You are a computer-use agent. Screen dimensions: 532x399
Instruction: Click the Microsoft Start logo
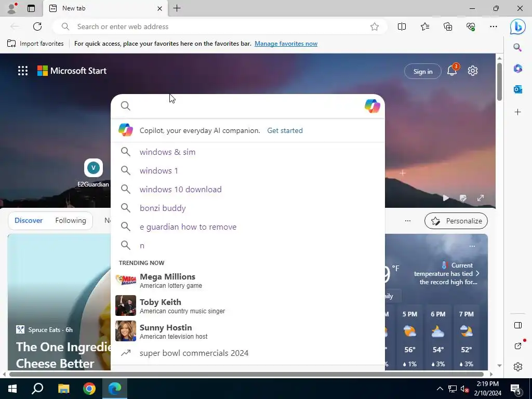coord(72,71)
